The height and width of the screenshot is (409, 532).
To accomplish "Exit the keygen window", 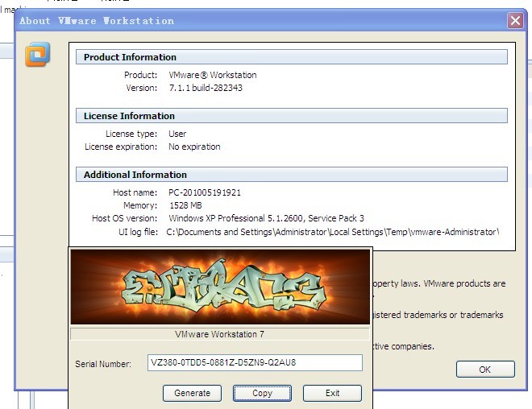I will pos(332,393).
